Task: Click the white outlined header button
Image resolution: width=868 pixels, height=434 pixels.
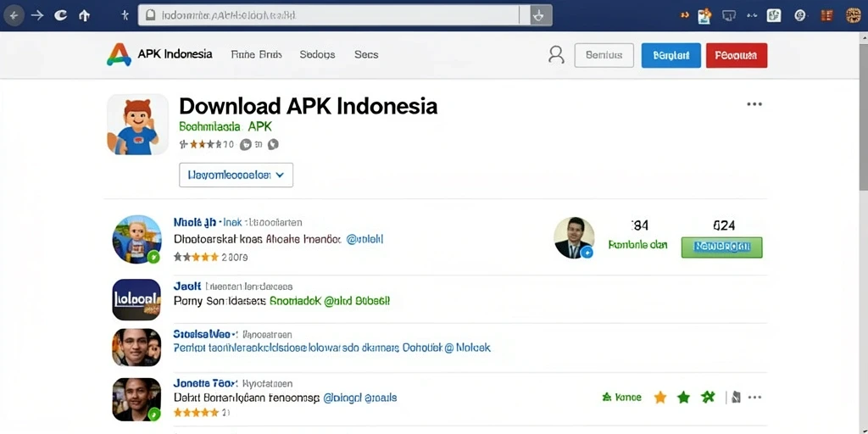Action: 604,55
